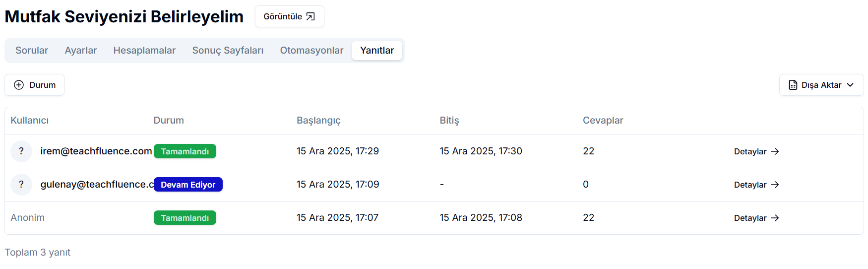Click the arrow icon in gulenay's Detaylar link
This screenshot has height=269, width=868.
775,185
